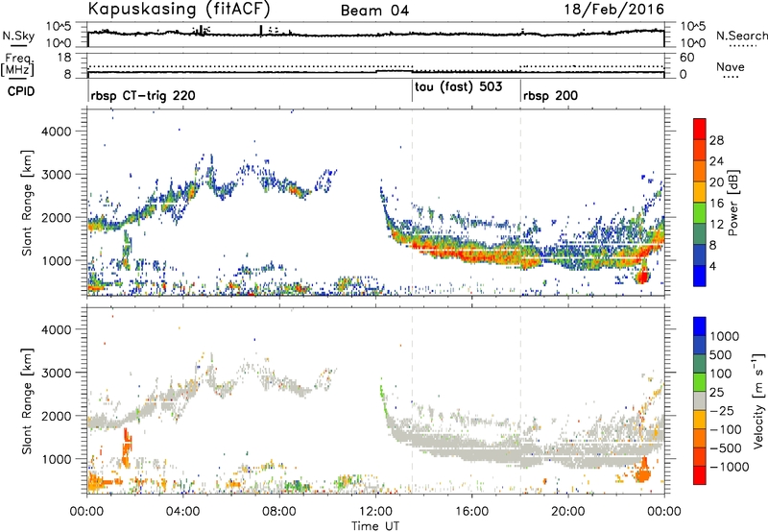Image resolution: width=768 pixels, height=532 pixels.
Task: Click the Velocity [m s⁻¹] colorbar label
Action: 758,400
